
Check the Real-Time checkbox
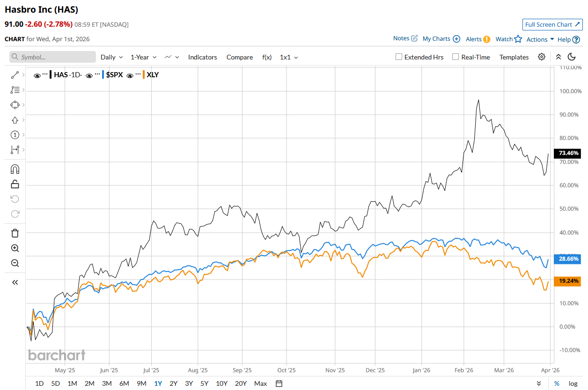456,57
